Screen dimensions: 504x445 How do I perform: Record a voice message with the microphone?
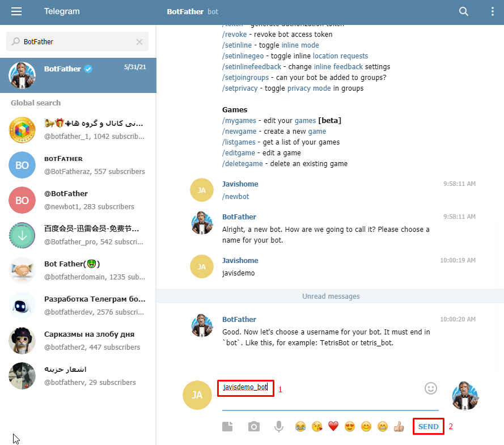pyautogui.click(x=279, y=427)
